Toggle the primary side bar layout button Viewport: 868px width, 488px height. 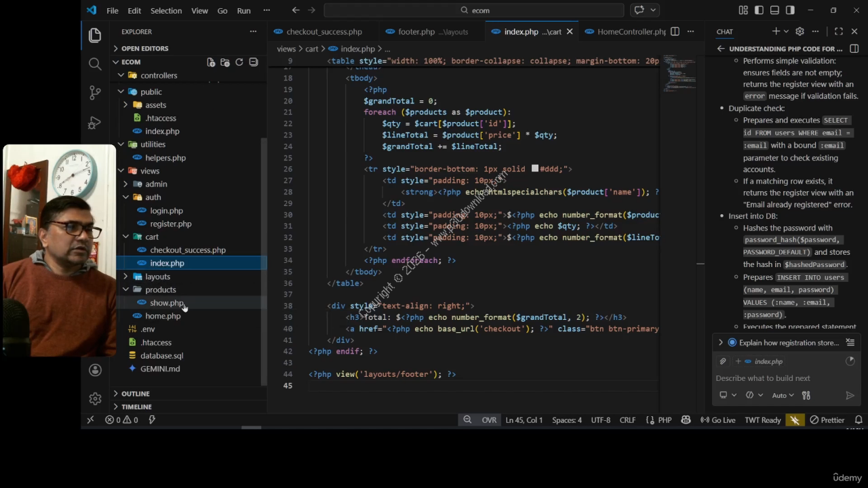(759, 10)
